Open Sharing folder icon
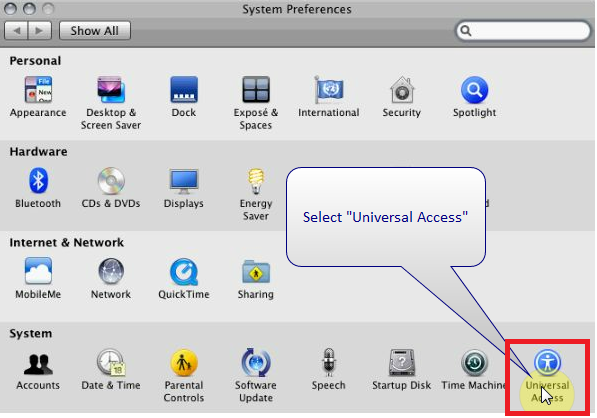The image size is (597, 418). 256,272
